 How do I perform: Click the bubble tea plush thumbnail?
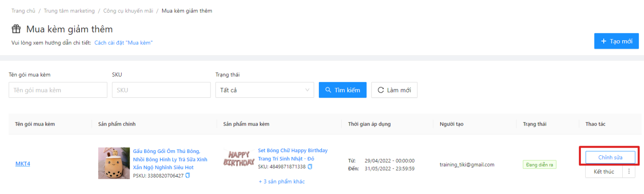[x=114, y=163]
